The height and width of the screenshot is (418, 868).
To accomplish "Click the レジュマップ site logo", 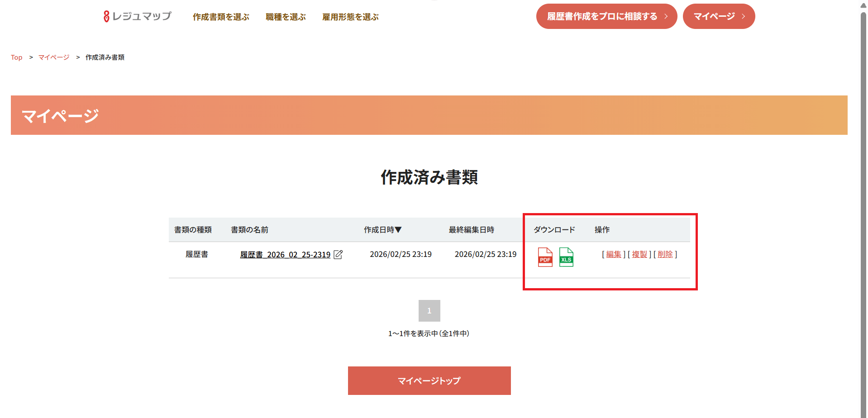I will (138, 16).
